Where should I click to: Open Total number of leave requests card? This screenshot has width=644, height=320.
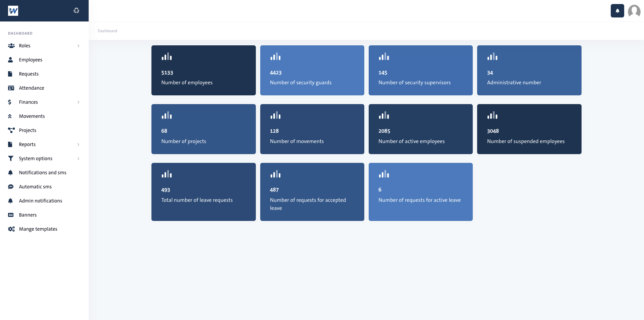click(203, 192)
